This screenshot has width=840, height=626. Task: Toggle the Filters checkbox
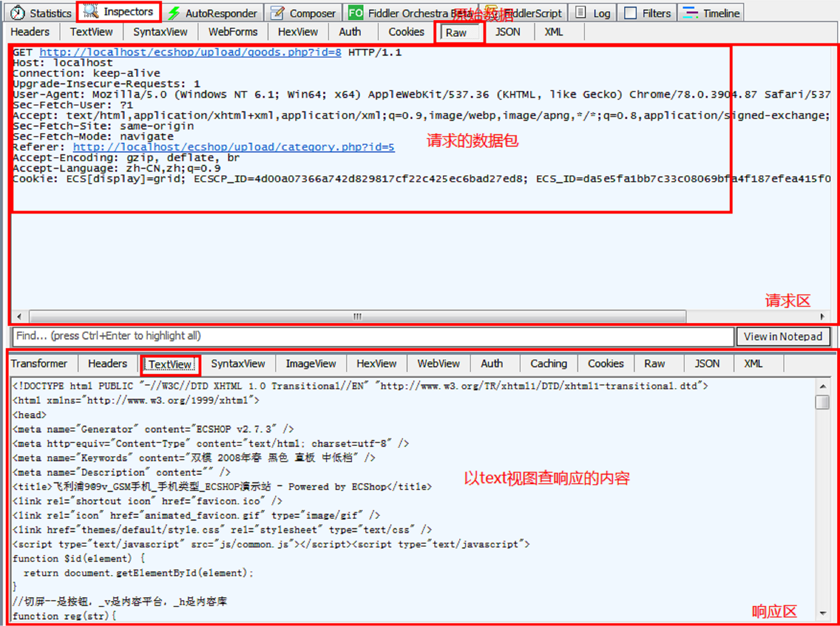point(630,13)
